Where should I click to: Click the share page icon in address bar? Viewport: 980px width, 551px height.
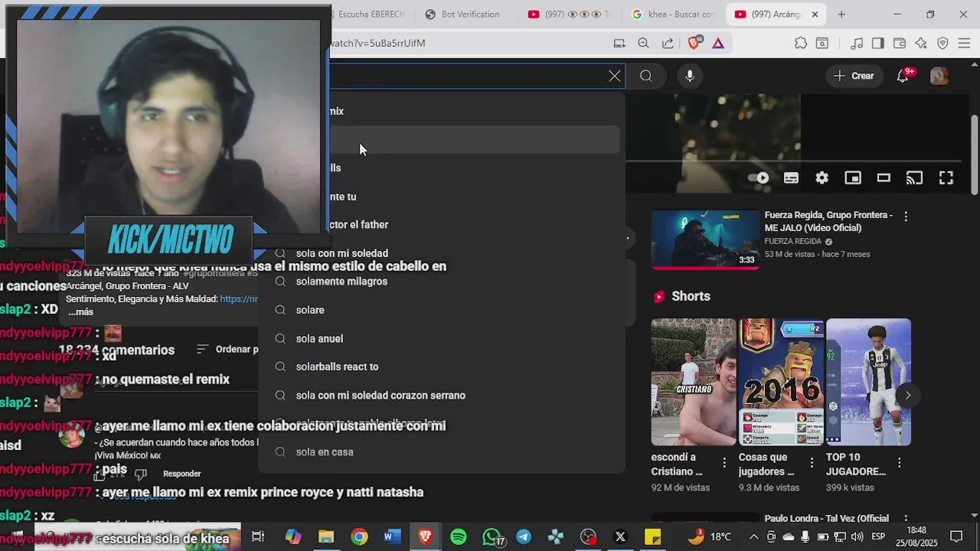668,43
